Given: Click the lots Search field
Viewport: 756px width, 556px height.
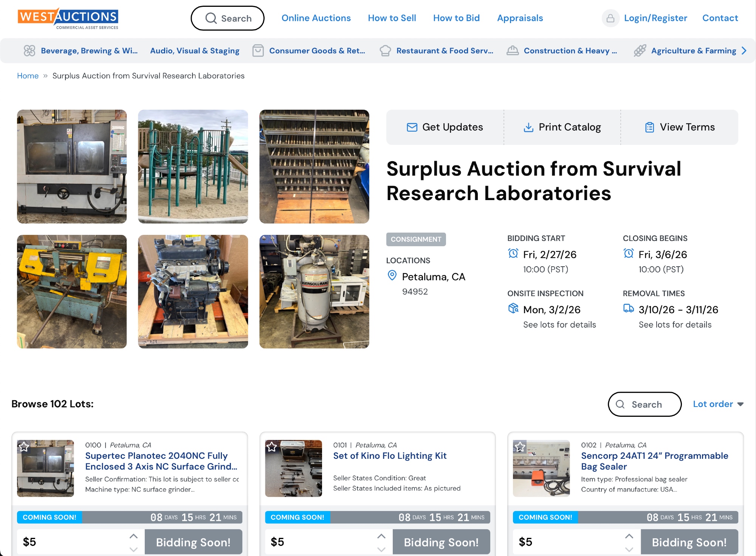Looking at the screenshot, I should pos(644,404).
